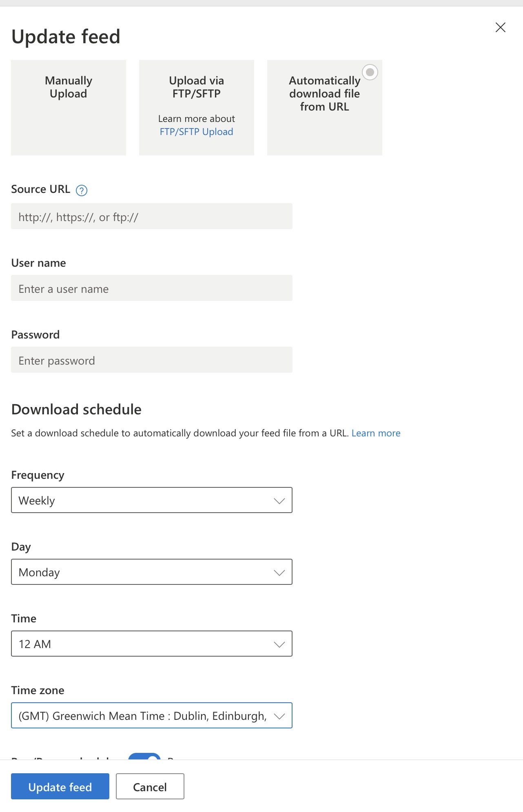This screenshot has height=812, width=523.
Task: Toggle the partially hidden schedule switch
Action: 144,756
